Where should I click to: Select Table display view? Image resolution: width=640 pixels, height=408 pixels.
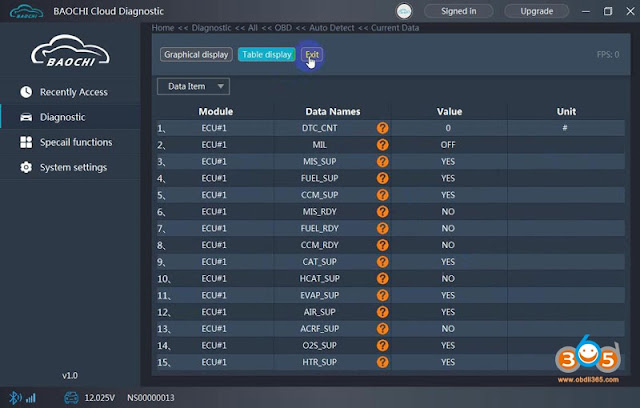(267, 55)
